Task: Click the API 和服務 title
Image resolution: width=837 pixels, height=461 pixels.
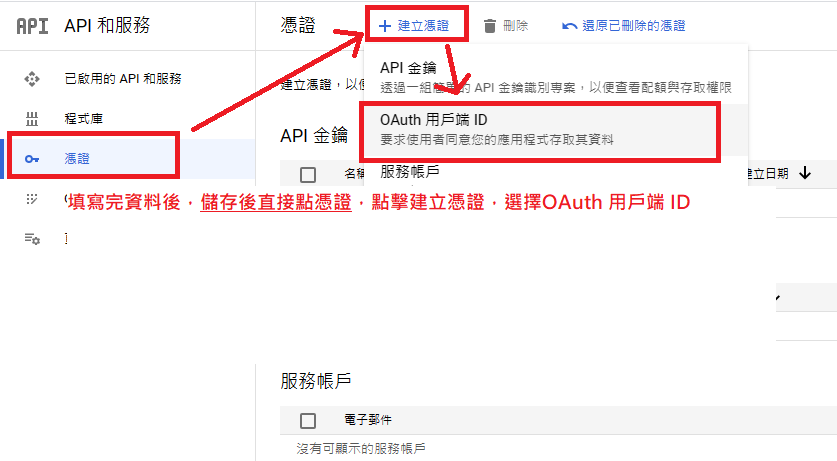Action: click(107, 26)
